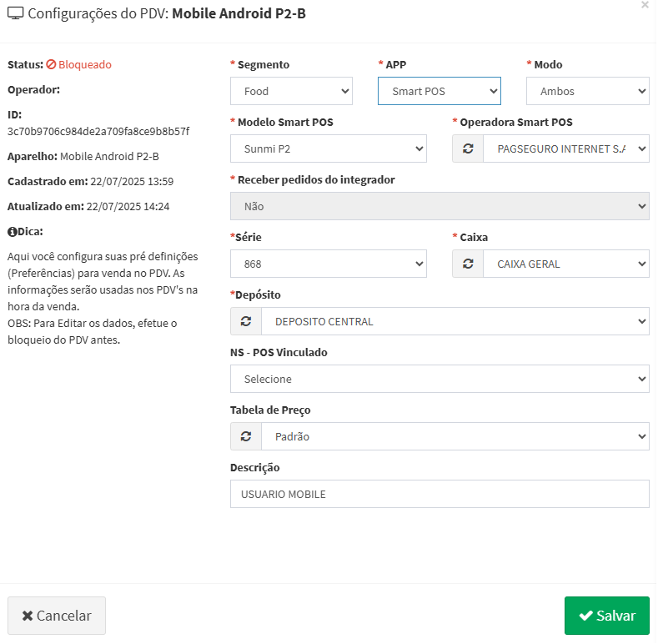Viewport: 658px width, 644px height.
Task: Click refresh icon beside Caixa field
Action: (x=468, y=264)
